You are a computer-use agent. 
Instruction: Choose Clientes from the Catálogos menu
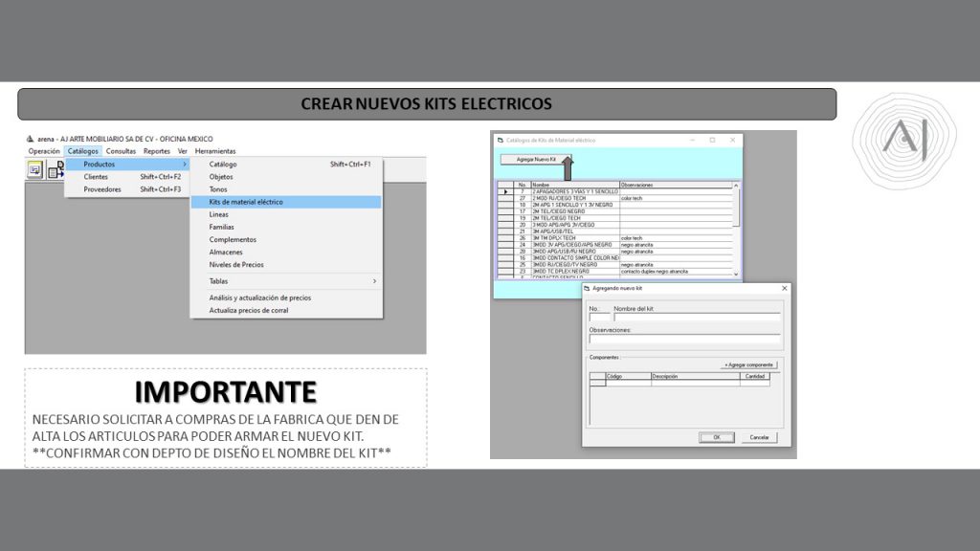click(96, 177)
